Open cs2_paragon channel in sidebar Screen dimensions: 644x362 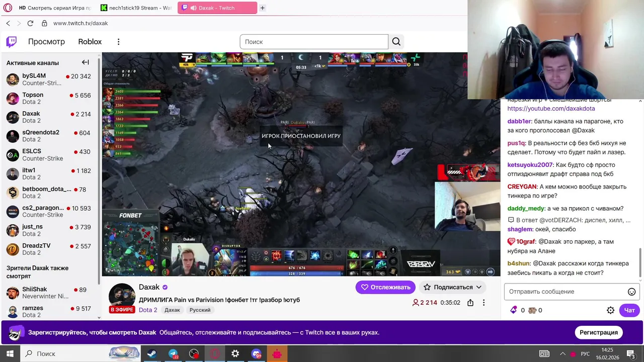(49, 211)
